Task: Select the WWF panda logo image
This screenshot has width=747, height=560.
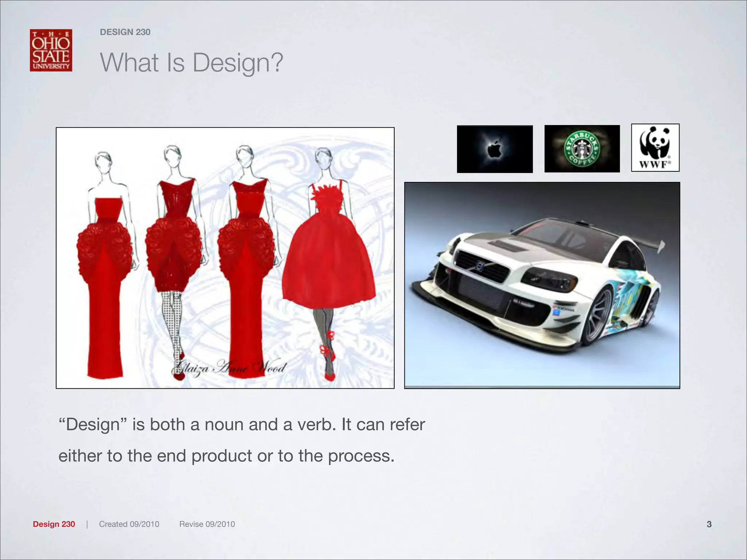Action: pos(655,148)
